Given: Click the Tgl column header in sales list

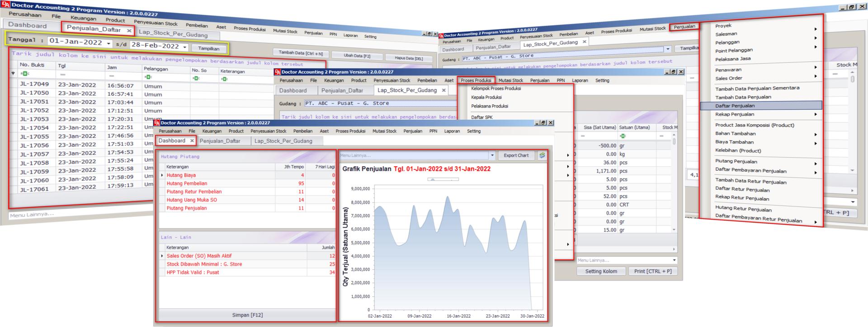Looking at the screenshot, I should click(x=80, y=66).
